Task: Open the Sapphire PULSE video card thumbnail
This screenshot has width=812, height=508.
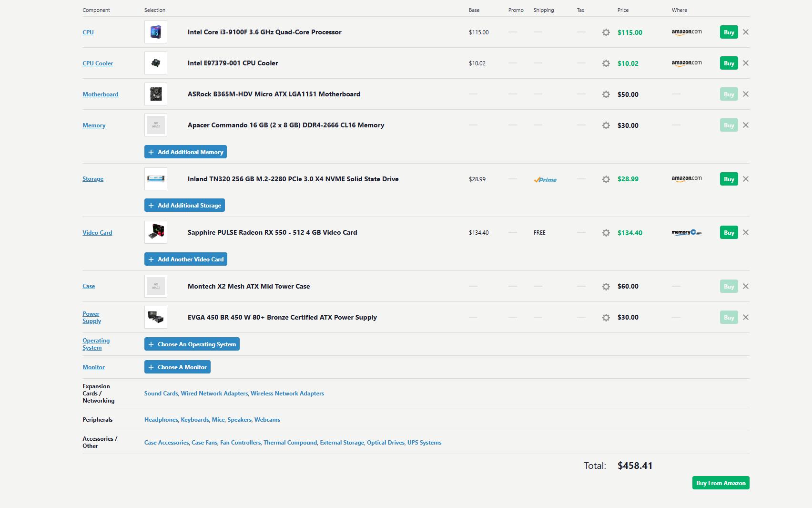Action: 156,232
